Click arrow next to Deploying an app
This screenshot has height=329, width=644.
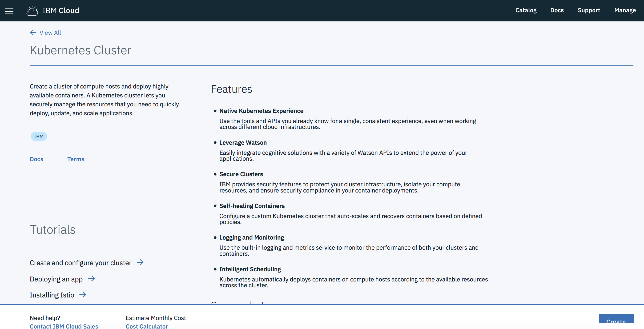91,278
